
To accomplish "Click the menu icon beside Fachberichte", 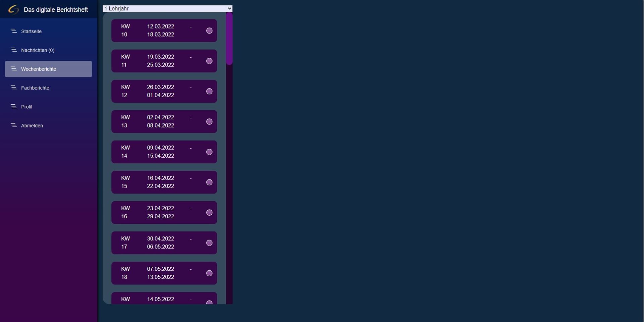I will [14, 88].
